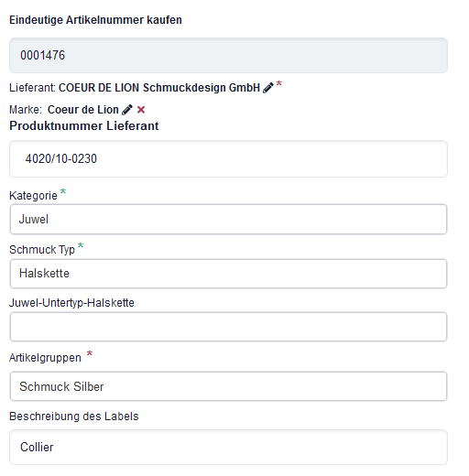Image resolution: width=469 pixels, height=476 pixels.
Task: Edit the Lieferant with the pencil icon
Action: 268,88
